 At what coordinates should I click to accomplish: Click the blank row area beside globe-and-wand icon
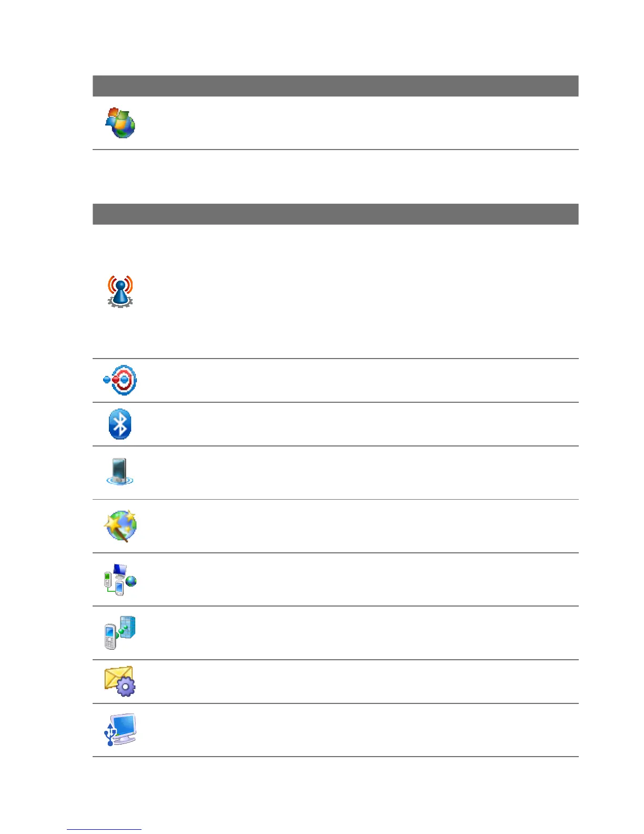(358, 526)
